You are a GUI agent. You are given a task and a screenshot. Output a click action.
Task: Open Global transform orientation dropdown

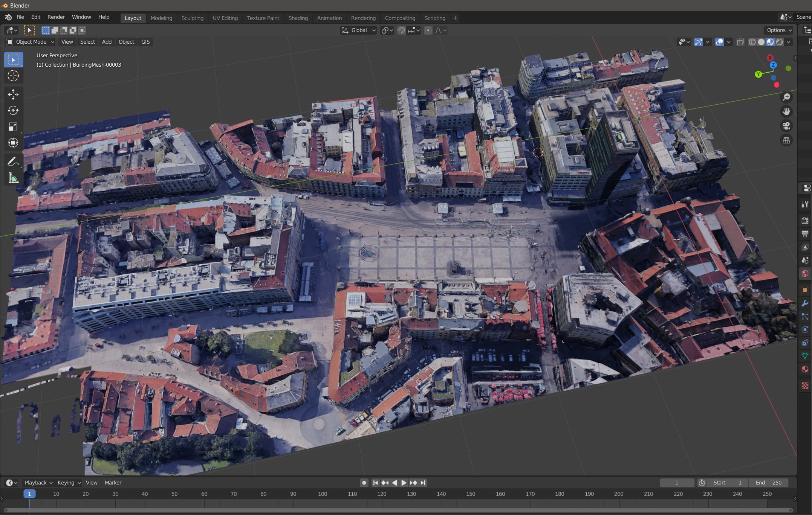[359, 30]
